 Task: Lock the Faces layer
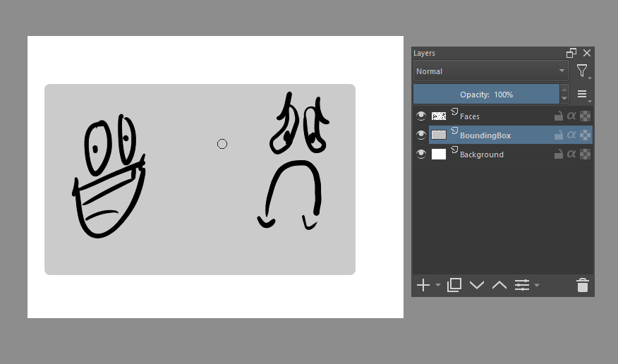[x=558, y=116]
